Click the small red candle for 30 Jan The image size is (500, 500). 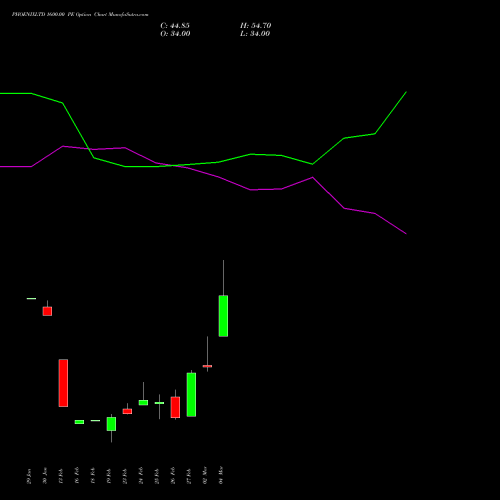tap(47, 311)
